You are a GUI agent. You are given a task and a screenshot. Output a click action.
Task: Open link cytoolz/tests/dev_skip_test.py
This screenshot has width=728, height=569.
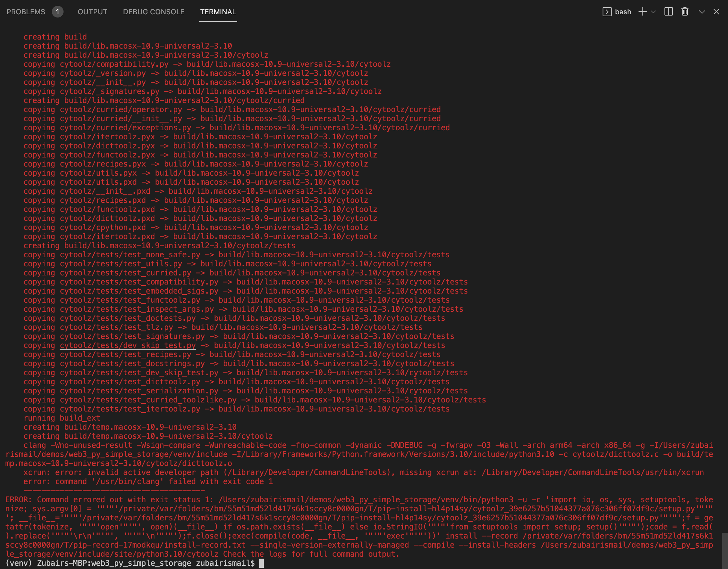coord(128,345)
